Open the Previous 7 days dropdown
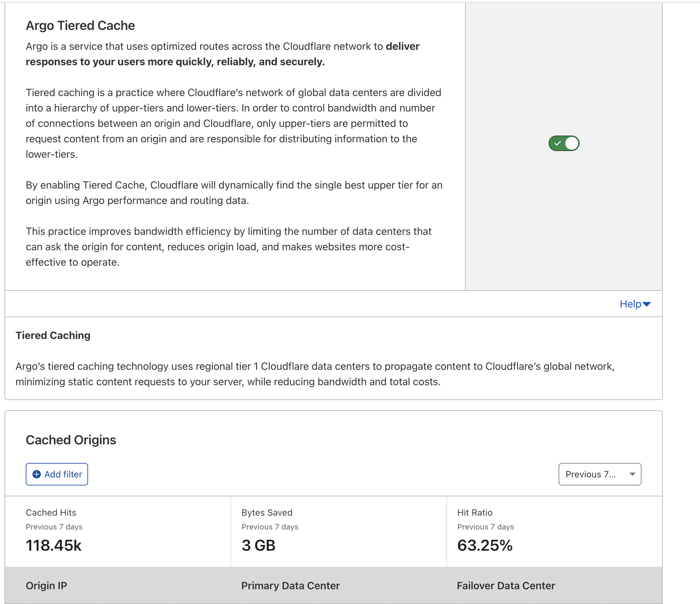This screenshot has height=604, width=700. point(600,474)
